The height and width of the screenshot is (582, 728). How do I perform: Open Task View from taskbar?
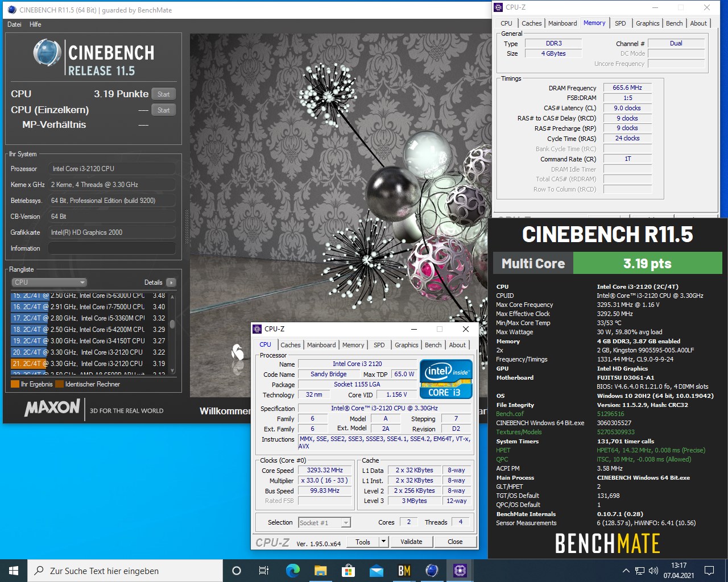[264, 571]
